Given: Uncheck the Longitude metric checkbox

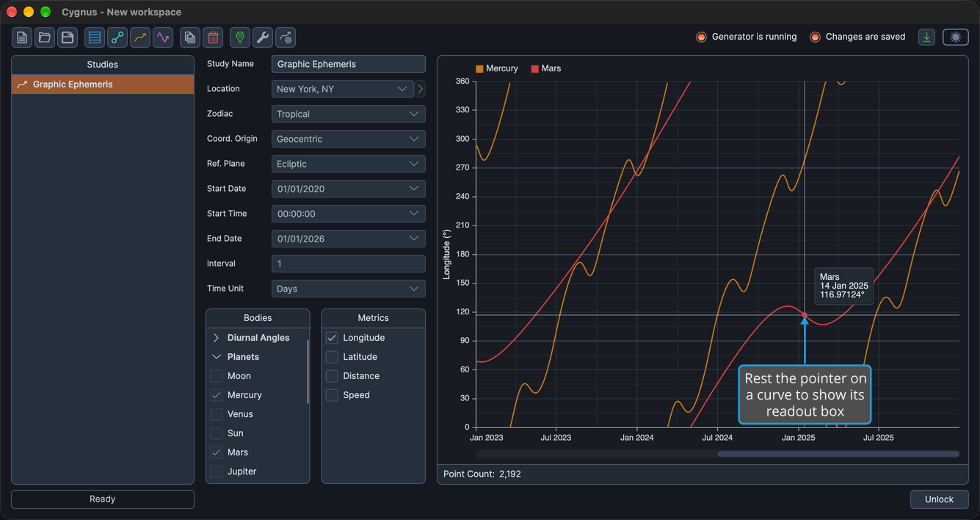Looking at the screenshot, I should (x=332, y=338).
